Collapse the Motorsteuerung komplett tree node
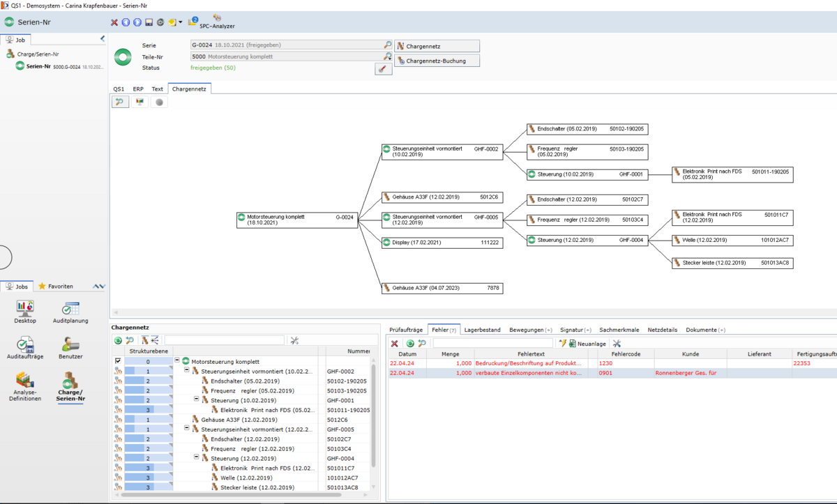 pos(177,361)
